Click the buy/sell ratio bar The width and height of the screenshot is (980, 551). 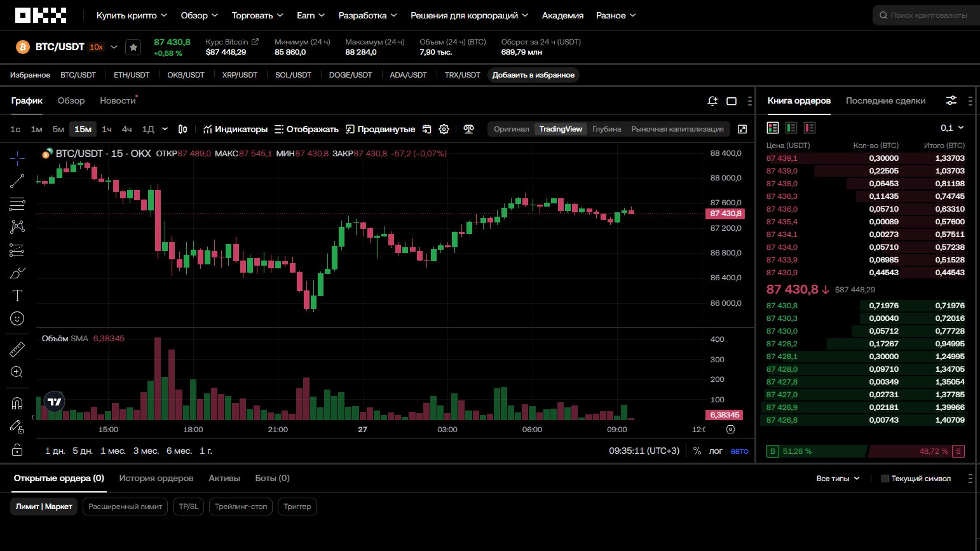(865, 451)
